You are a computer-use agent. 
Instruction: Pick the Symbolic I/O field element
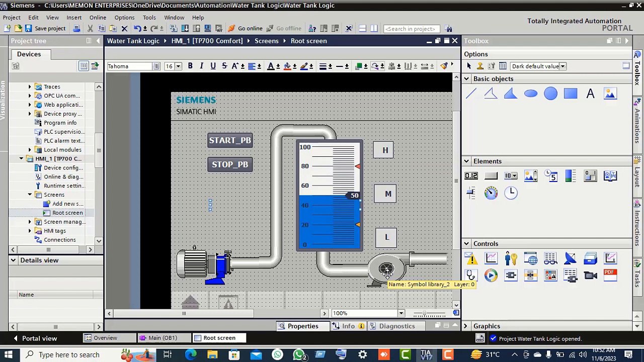tap(511, 175)
